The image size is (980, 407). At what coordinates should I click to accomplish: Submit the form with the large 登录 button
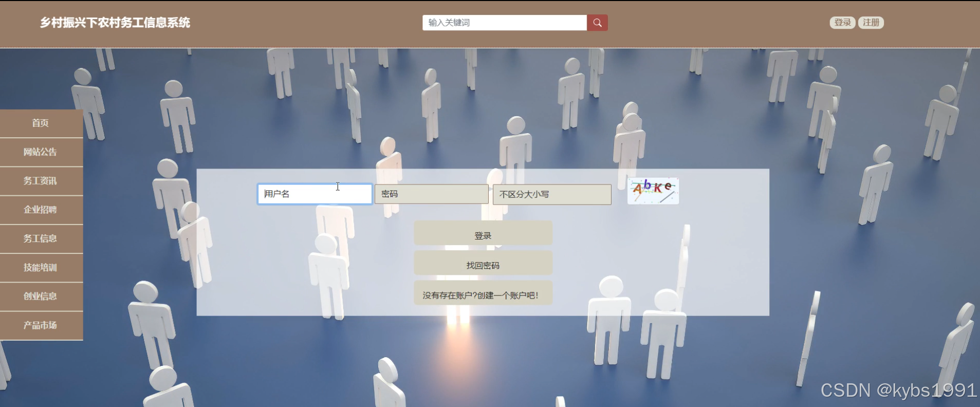[483, 234]
